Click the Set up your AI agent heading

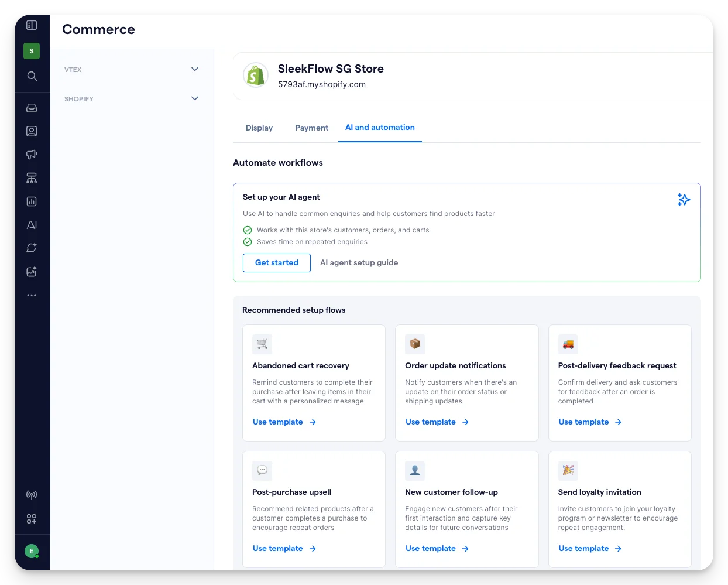[281, 197]
